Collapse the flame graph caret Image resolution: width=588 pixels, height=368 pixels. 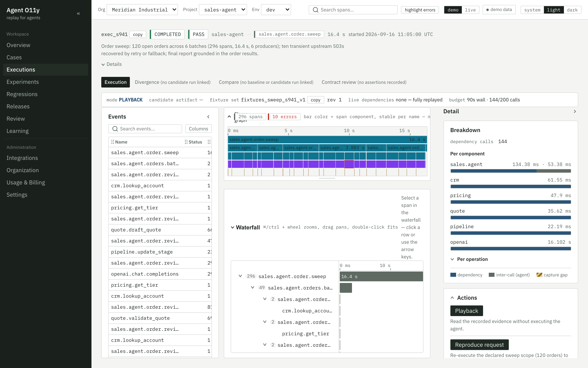(x=229, y=117)
